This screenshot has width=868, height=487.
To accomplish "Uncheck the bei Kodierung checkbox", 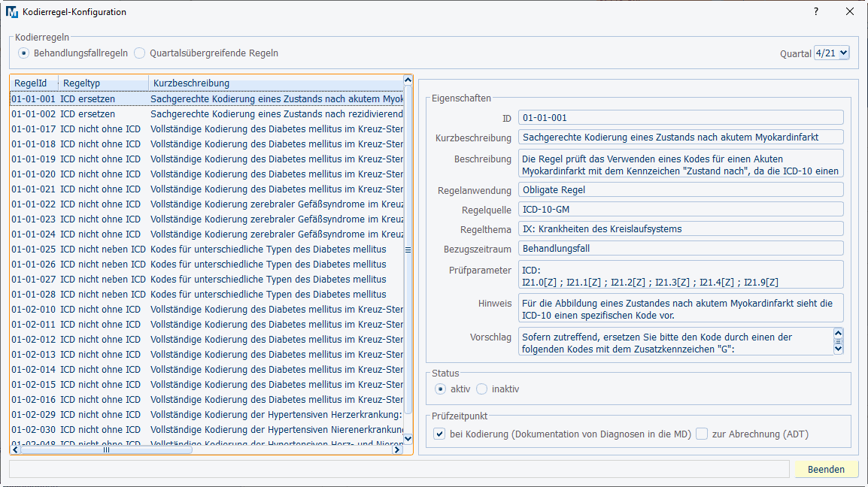I will [439, 434].
